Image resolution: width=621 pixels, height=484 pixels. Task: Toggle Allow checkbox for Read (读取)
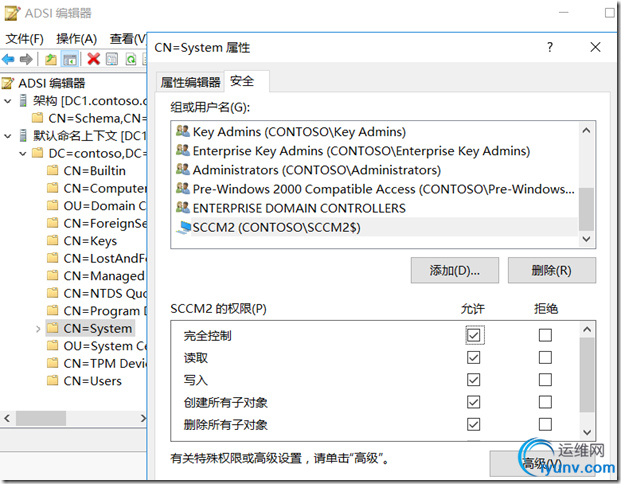[474, 357]
